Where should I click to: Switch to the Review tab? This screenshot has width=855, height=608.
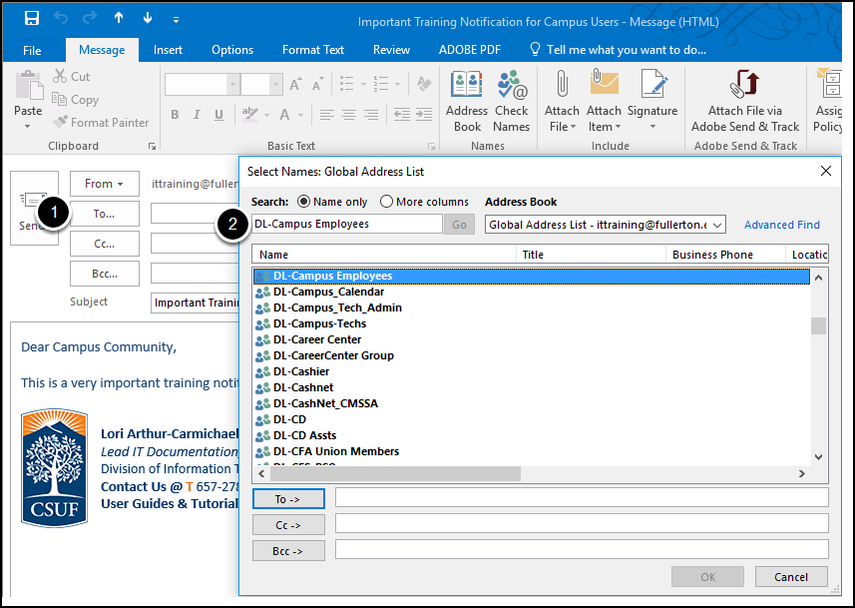pyautogui.click(x=391, y=50)
